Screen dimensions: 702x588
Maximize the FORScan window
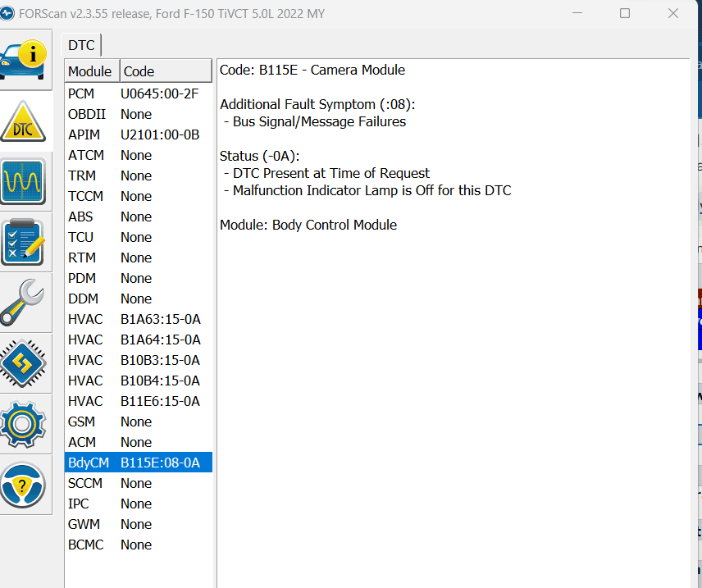point(625,13)
